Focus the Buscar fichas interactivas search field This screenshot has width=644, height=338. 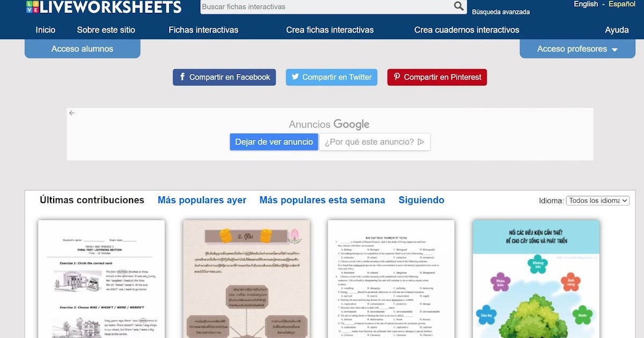326,7
